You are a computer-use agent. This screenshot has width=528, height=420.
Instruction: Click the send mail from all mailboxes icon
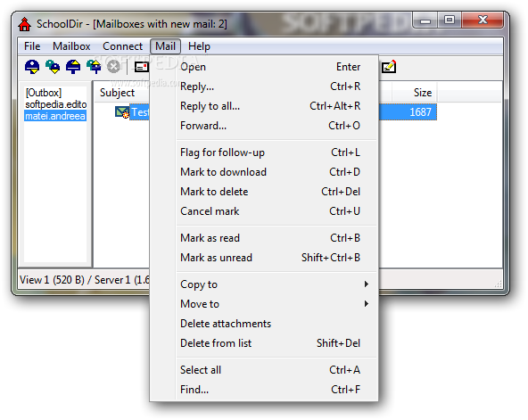tap(94, 67)
